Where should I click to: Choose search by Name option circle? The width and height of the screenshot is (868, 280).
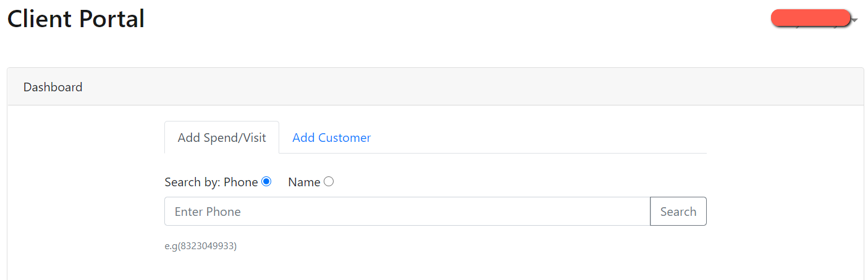[329, 181]
